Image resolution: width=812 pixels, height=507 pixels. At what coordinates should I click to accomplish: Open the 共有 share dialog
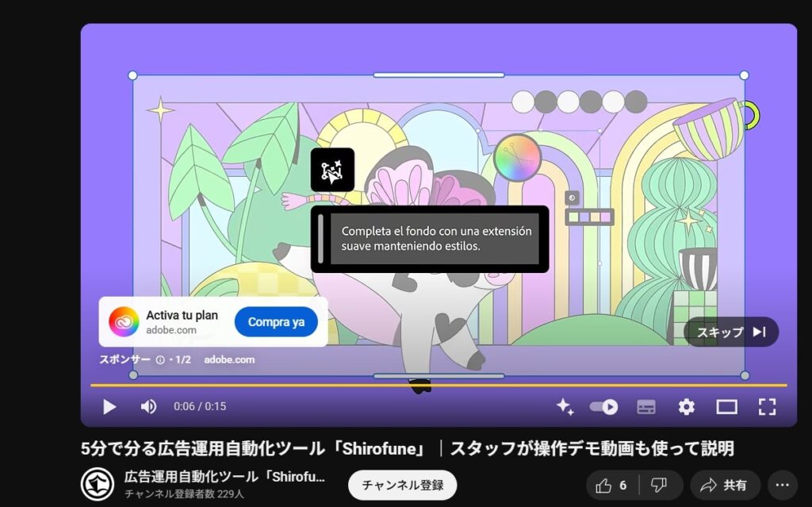point(725,485)
